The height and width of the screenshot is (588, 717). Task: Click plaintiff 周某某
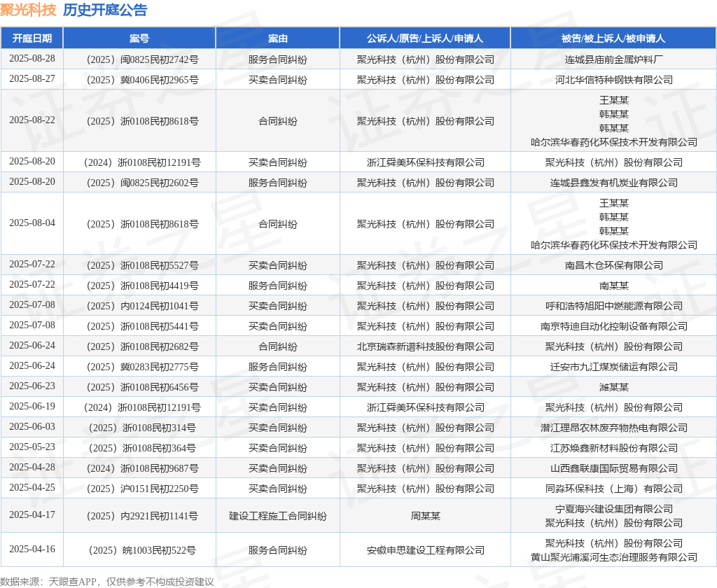pyautogui.click(x=425, y=516)
